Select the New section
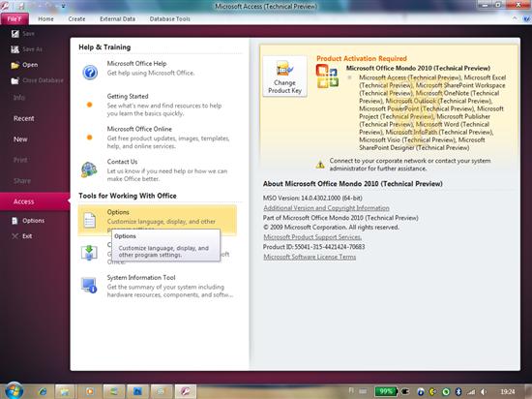 click(20, 139)
